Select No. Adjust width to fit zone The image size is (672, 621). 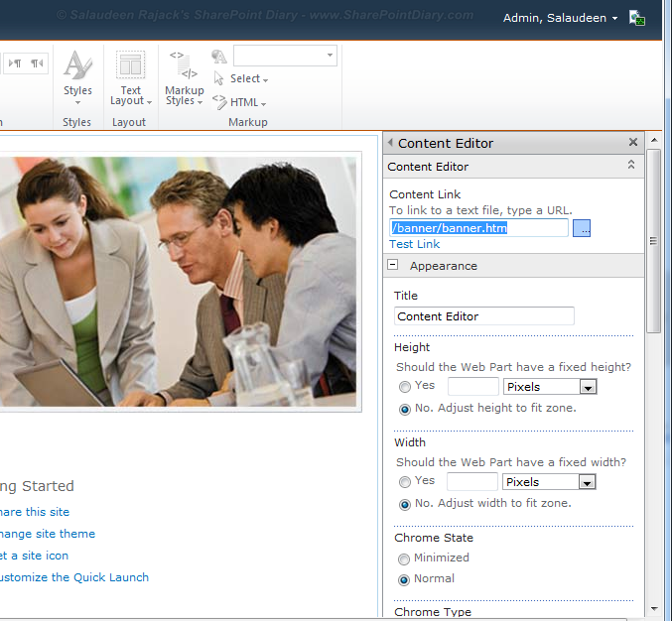[405, 505]
